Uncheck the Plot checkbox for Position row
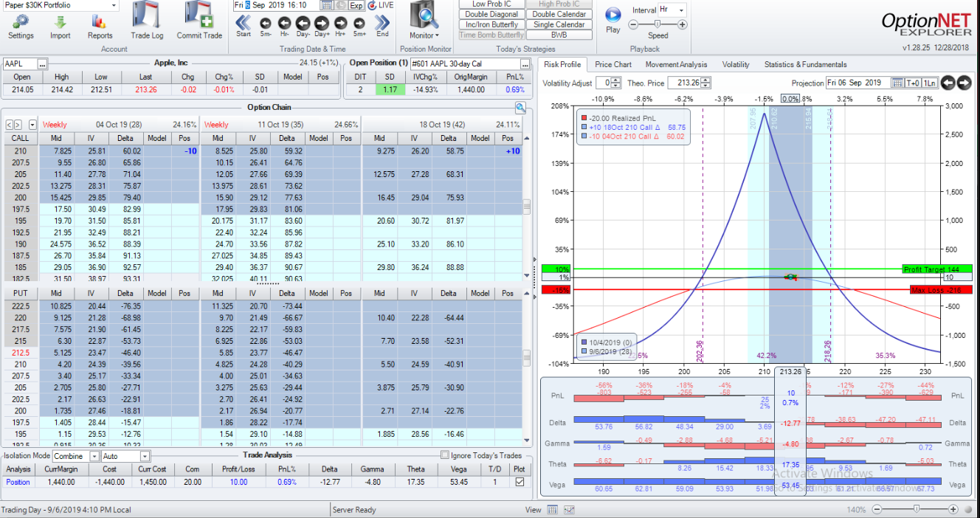The width and height of the screenshot is (980, 518). point(520,482)
